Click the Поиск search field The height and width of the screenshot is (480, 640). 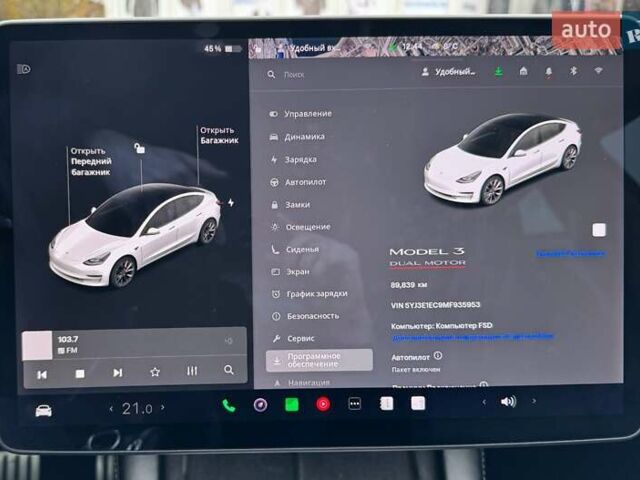click(x=330, y=74)
